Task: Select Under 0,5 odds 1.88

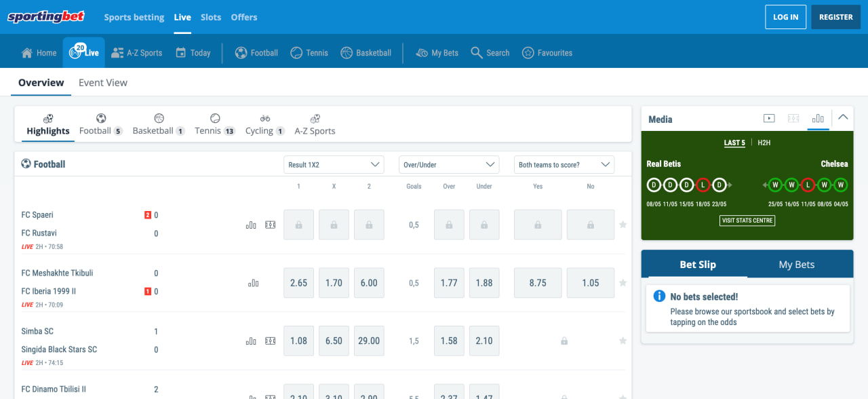Action: click(x=484, y=283)
